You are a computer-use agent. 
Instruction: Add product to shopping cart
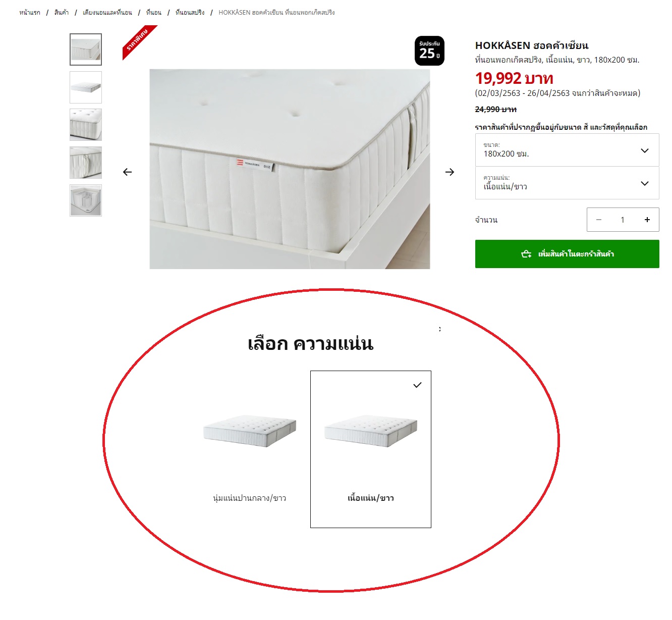567,254
